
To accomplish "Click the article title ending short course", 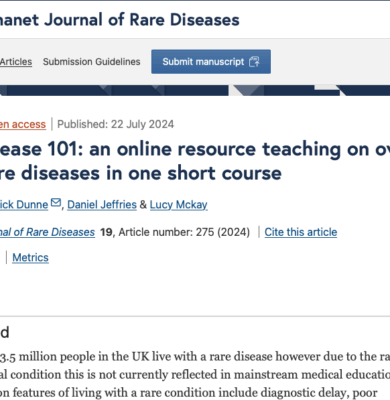I will [195, 161].
